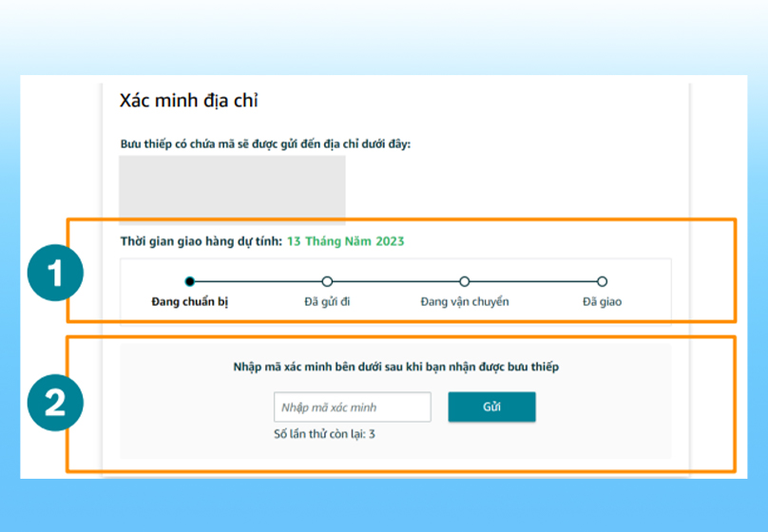Viewport: 768px width, 532px height.
Task: Select the filled "Đang chuẩn bị" step dot
Action: pyautogui.click(x=190, y=281)
